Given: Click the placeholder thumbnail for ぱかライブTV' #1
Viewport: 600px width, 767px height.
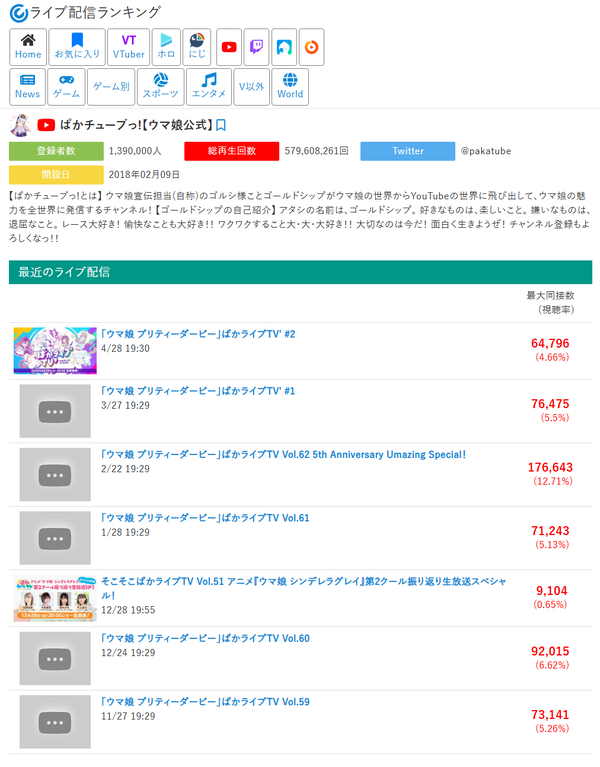Looking at the screenshot, I should [55, 411].
